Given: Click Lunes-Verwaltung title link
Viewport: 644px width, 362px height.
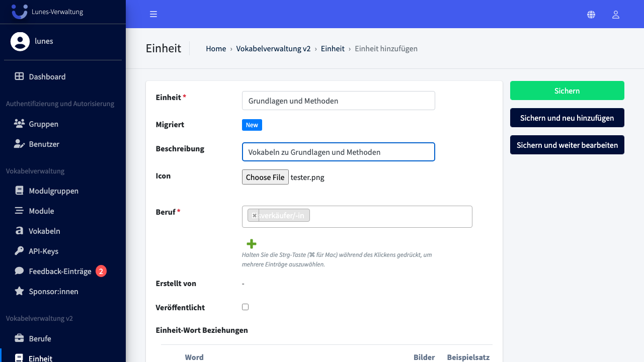Looking at the screenshot, I should point(57,12).
